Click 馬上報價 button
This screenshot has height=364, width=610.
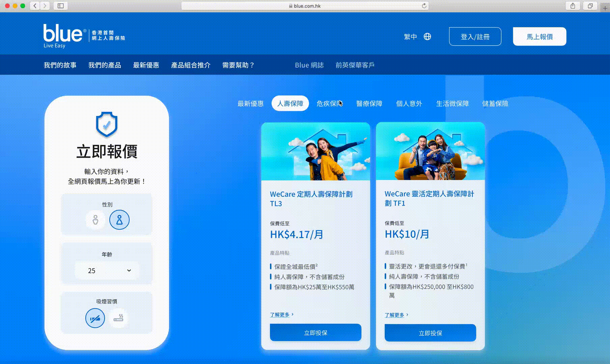coord(539,36)
